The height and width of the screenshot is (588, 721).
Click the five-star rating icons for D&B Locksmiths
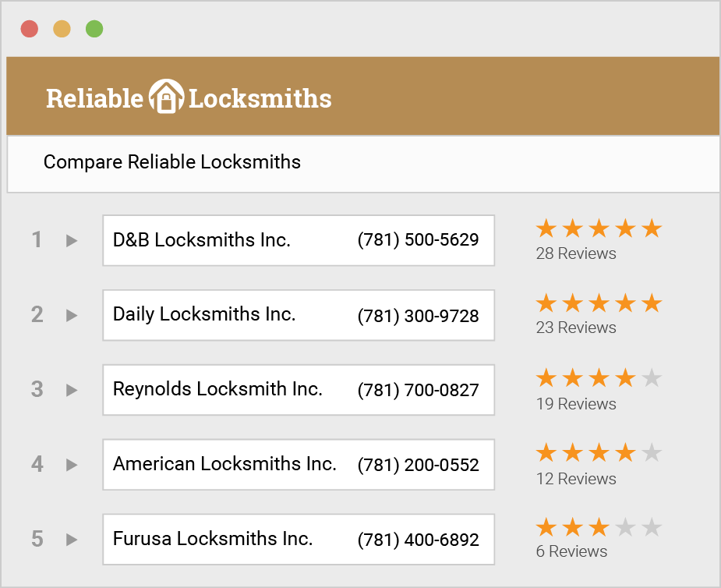click(599, 228)
